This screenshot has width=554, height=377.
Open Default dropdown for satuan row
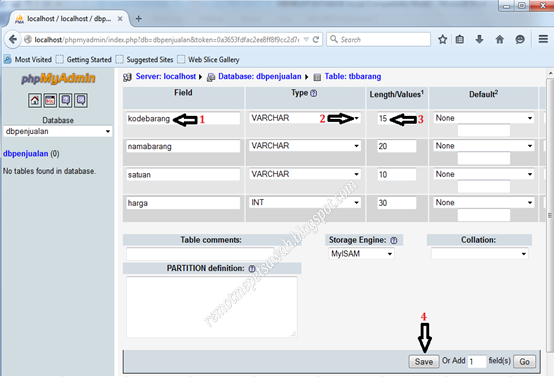pos(484,174)
